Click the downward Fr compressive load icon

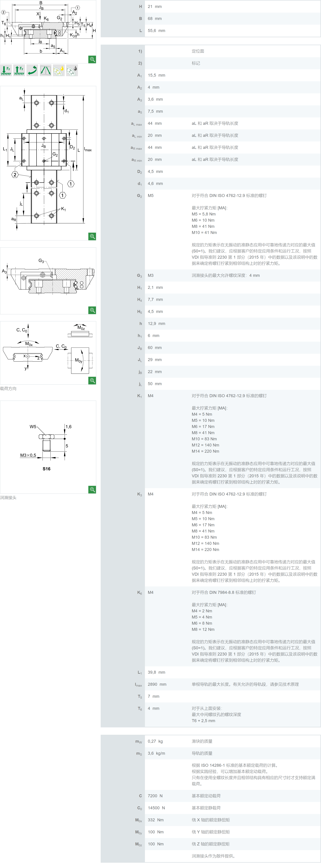6,70
